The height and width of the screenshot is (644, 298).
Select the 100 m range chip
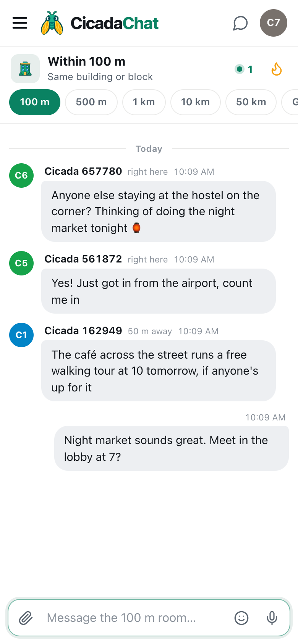pyautogui.click(x=35, y=102)
